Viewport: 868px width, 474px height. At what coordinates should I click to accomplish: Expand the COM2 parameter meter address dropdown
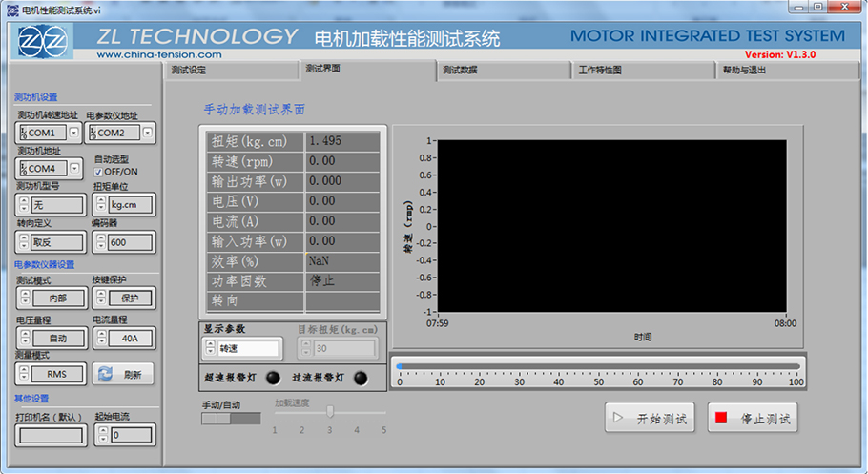148,133
